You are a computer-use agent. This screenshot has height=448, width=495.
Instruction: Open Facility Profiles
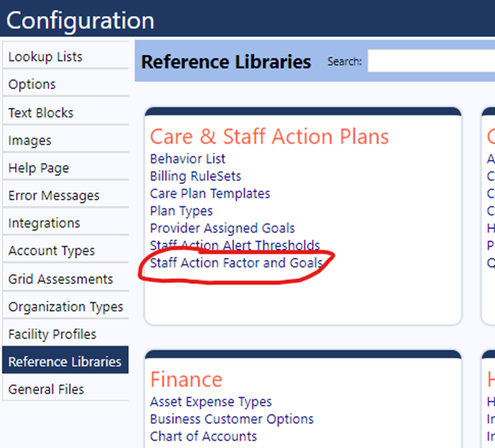coord(65,334)
